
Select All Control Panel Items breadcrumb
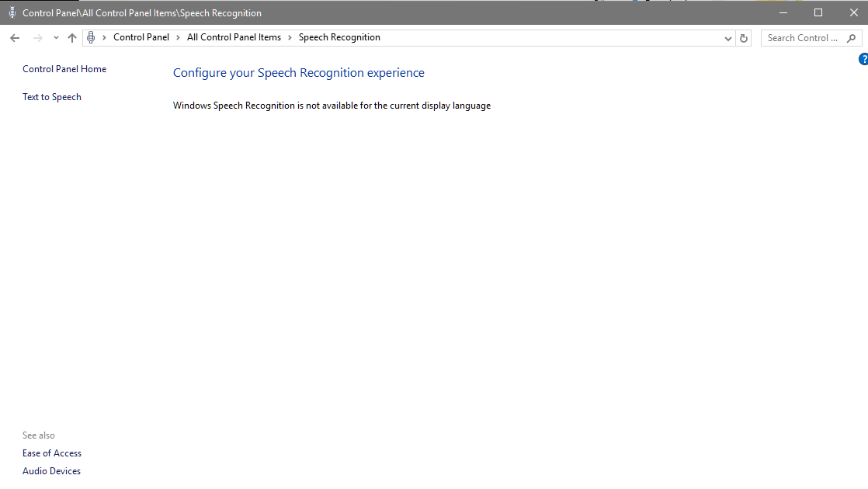pyautogui.click(x=234, y=37)
